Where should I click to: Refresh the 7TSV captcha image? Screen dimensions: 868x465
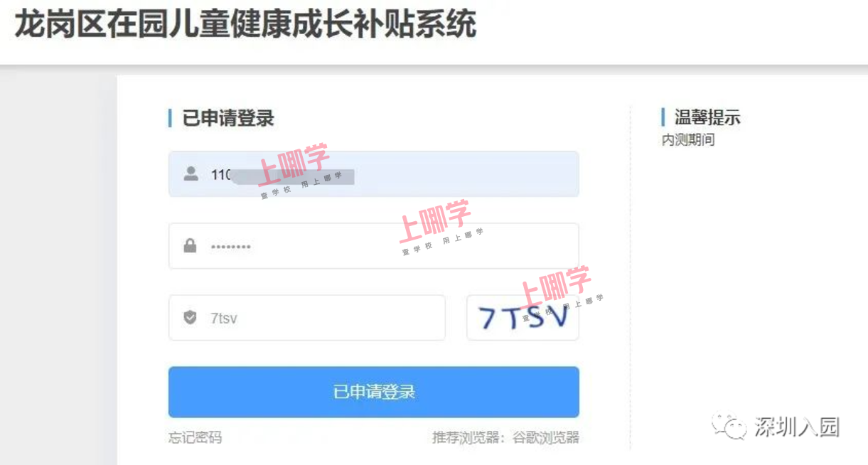523,318
